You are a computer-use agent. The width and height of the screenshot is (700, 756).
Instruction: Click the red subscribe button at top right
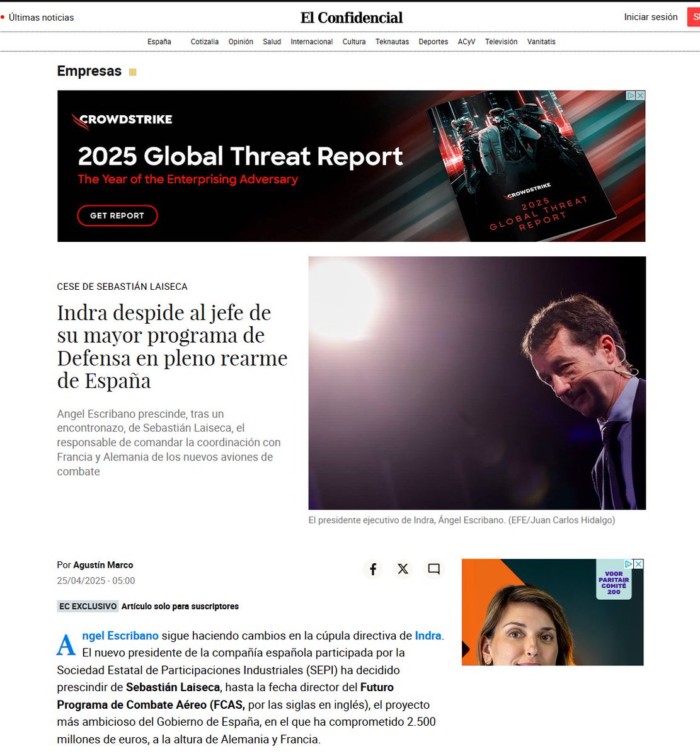[x=693, y=17]
